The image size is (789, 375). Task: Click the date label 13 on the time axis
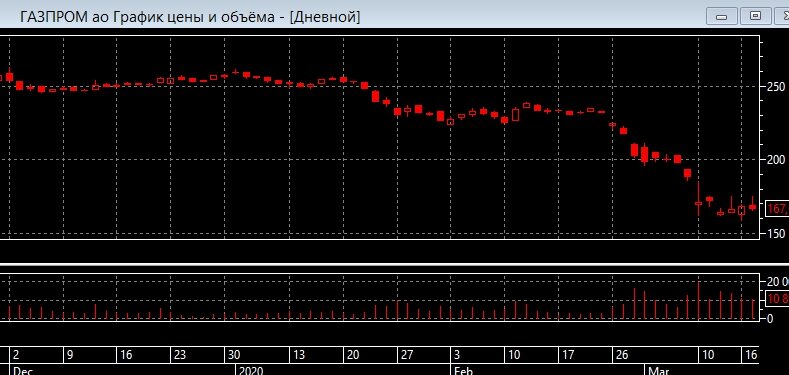pyautogui.click(x=299, y=355)
